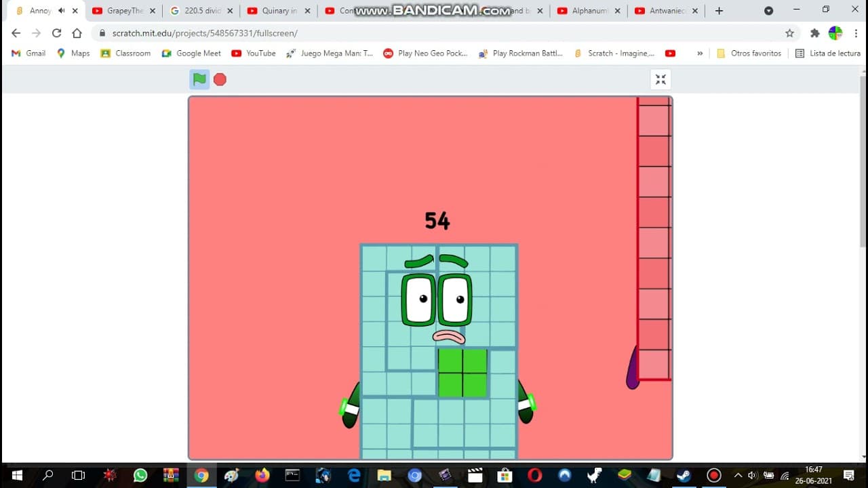
Task: Open Firefox from the taskbar
Action: (262, 475)
